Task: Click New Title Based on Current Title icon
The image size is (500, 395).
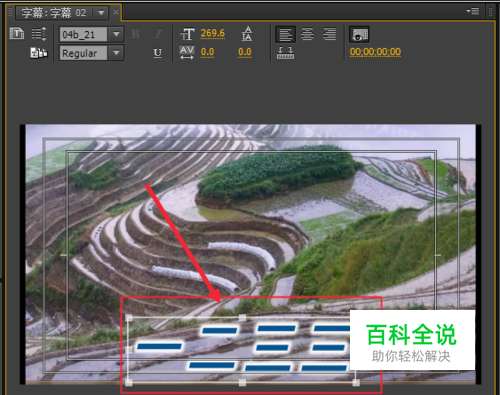Action: pos(17,34)
